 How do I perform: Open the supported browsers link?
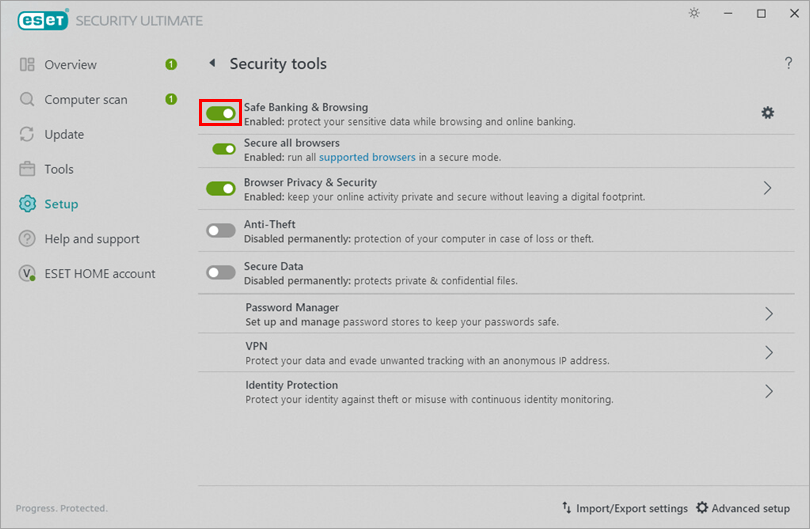(367, 157)
